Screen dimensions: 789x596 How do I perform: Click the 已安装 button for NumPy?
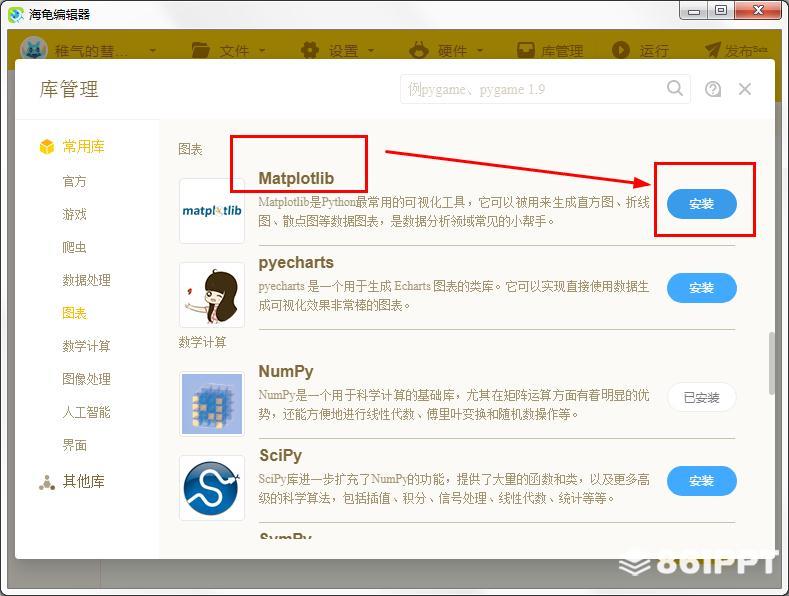click(x=701, y=398)
